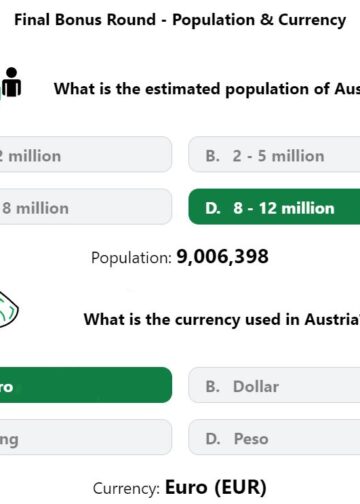Click the word 'Austria' in the currency question
360x504 pixels.
331,319
